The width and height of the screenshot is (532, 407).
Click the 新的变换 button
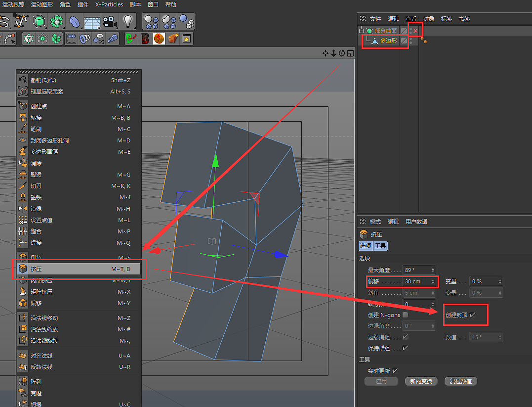[421, 381]
